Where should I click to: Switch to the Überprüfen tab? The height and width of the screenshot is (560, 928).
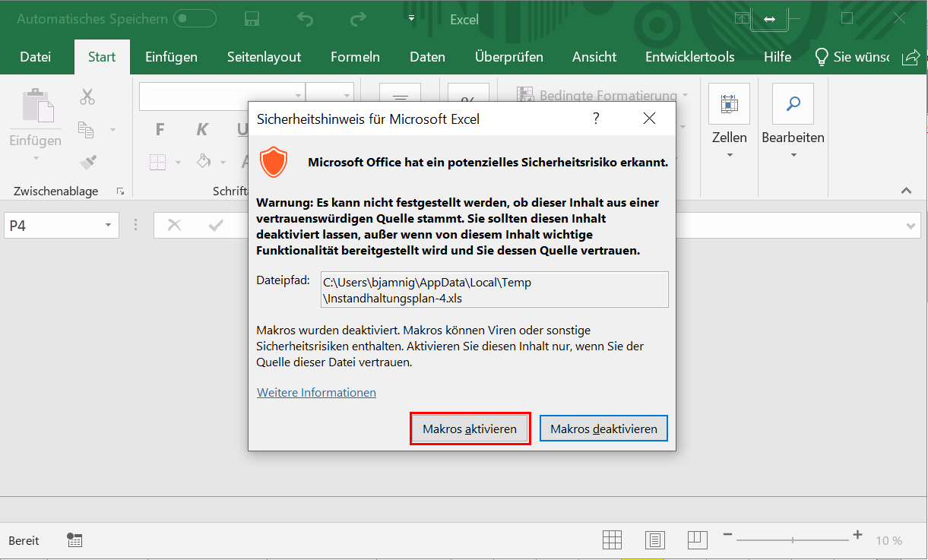tap(509, 57)
